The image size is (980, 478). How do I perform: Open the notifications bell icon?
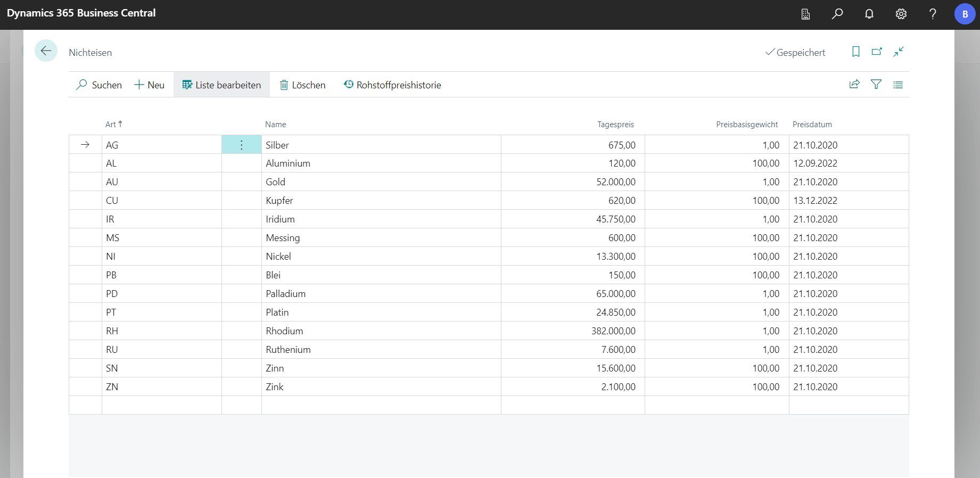pyautogui.click(x=869, y=14)
